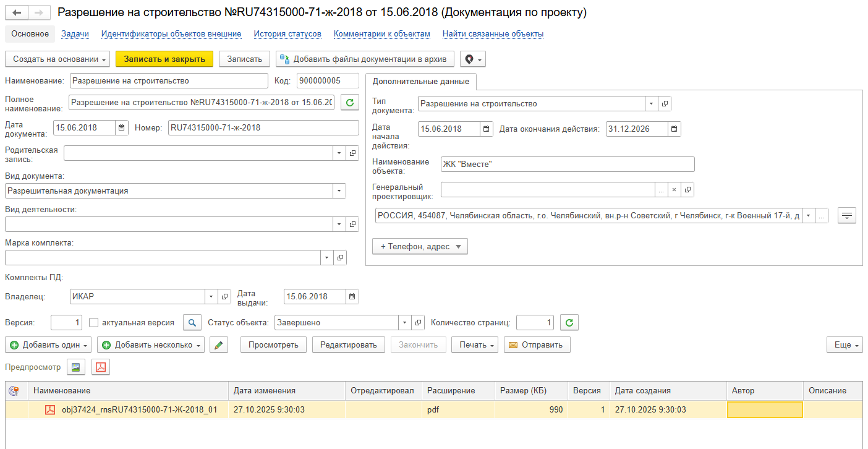Toggle the актуальная версия checkbox
The height and width of the screenshot is (449, 868).
[x=94, y=322]
